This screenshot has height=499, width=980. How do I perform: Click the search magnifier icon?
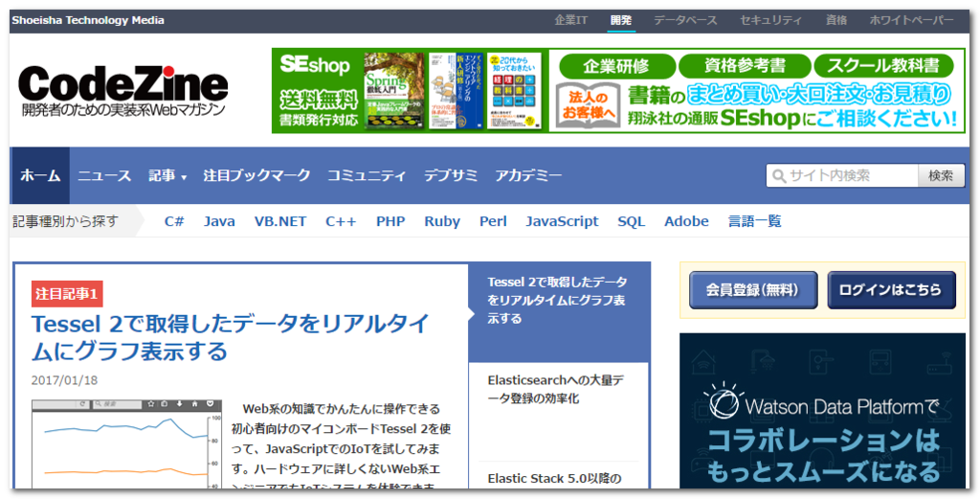click(779, 176)
